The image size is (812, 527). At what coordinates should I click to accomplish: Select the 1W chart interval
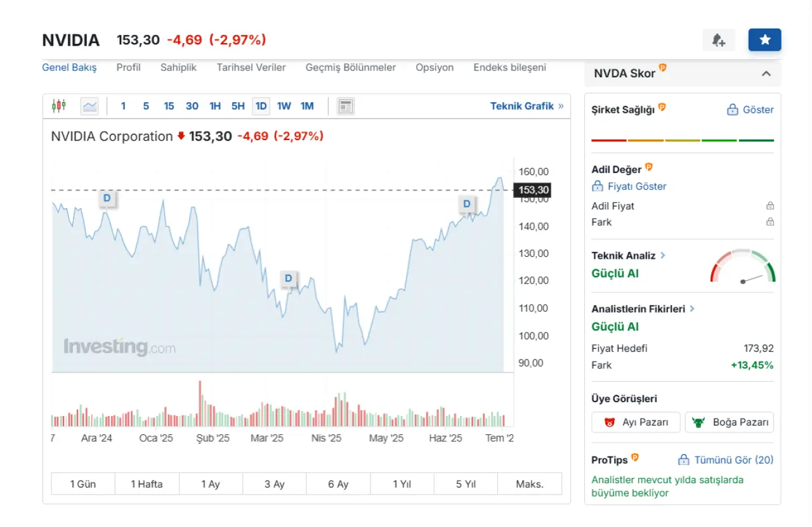tap(284, 106)
